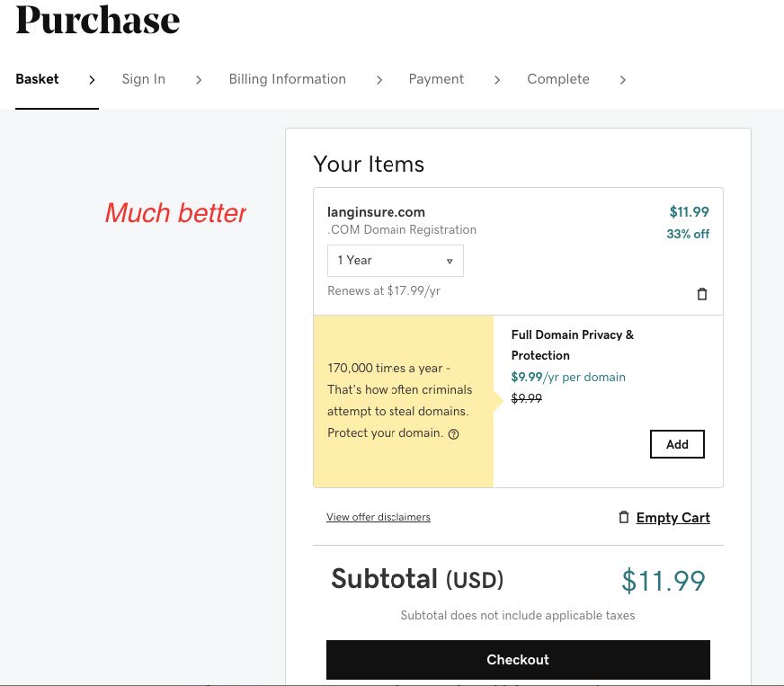Viewport: 784px width, 686px height.
Task: Click the chevron after Billing Information
Action: tap(379, 80)
